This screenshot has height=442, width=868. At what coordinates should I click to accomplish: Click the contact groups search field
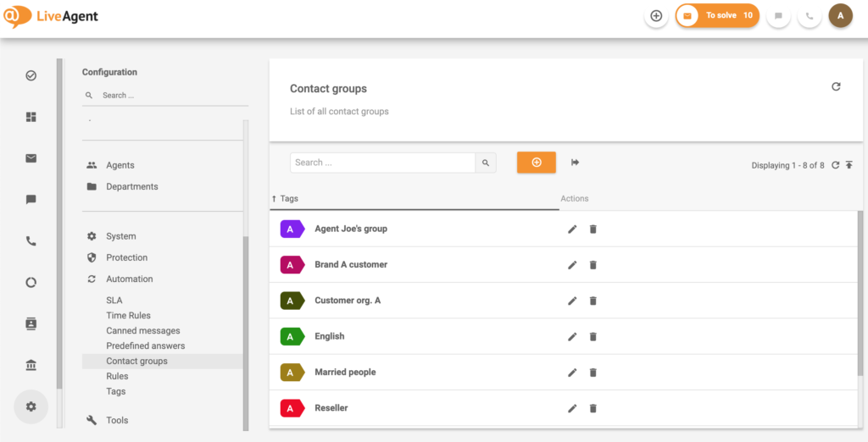pos(381,163)
